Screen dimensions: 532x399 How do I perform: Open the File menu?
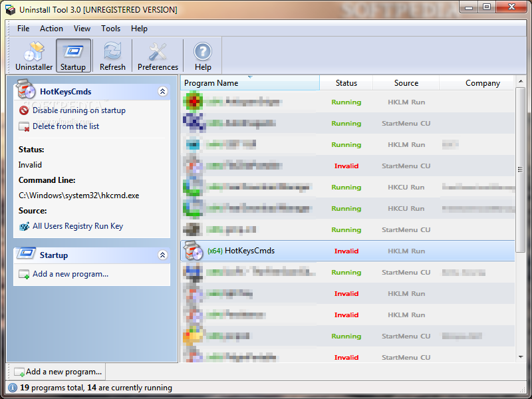23,29
